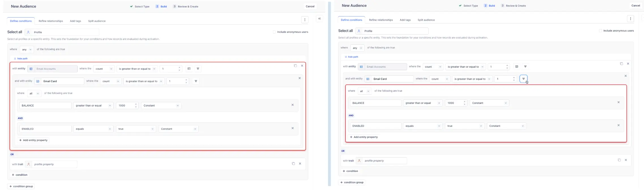The image size is (644, 194).
Task: Switch to Refine relationships tab, left pane
Action: 51,21
